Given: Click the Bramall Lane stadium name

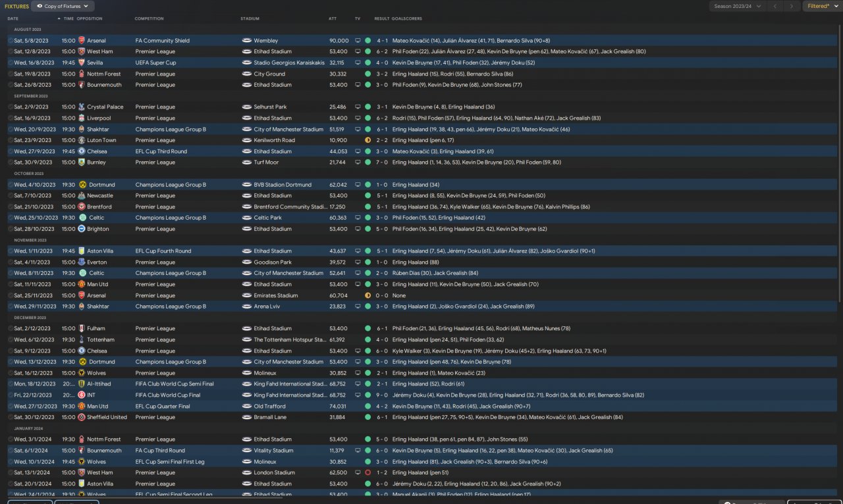Looking at the screenshot, I should [270, 417].
